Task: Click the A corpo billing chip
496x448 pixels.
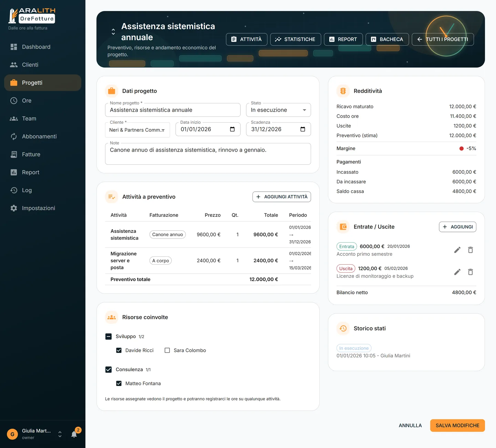Action: coord(161,261)
